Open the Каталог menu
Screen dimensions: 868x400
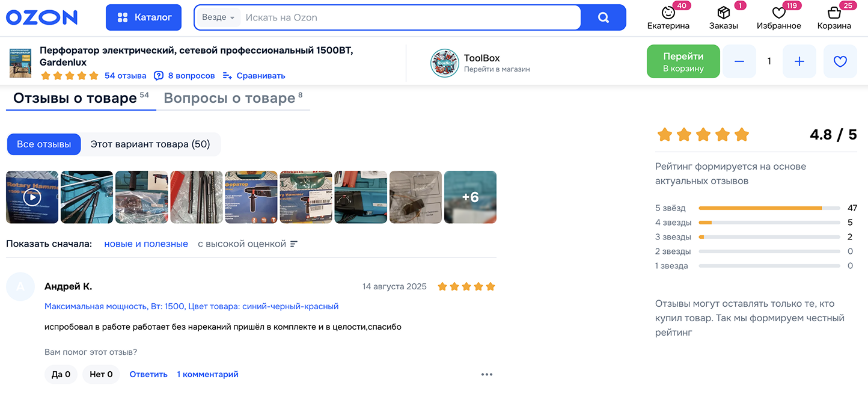coord(144,17)
